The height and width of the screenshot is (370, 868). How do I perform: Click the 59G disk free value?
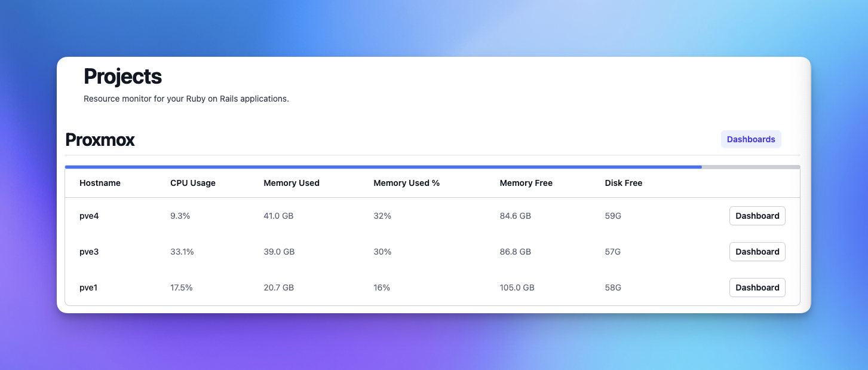tap(613, 216)
